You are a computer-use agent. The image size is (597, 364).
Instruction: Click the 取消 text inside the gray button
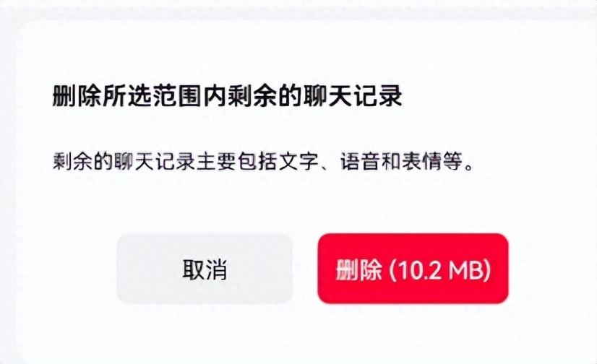(x=205, y=269)
